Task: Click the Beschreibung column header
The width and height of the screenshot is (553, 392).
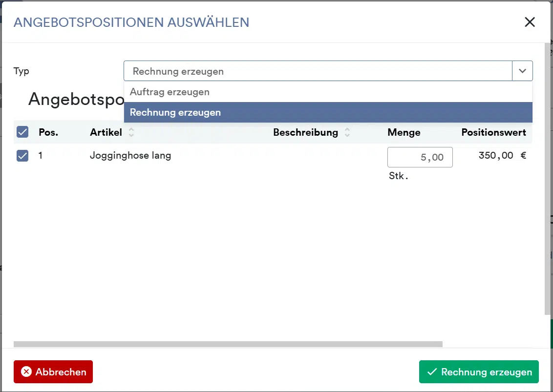Action: [305, 132]
